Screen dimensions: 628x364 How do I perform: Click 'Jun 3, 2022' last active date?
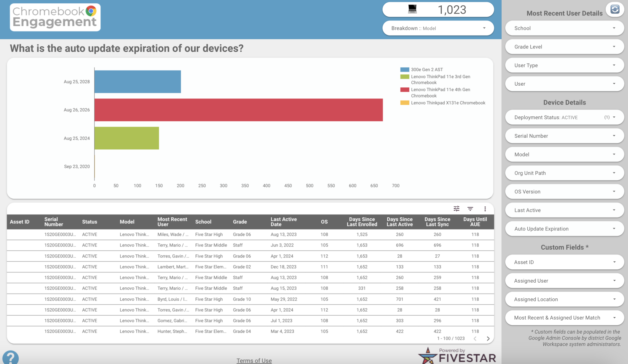(282, 245)
